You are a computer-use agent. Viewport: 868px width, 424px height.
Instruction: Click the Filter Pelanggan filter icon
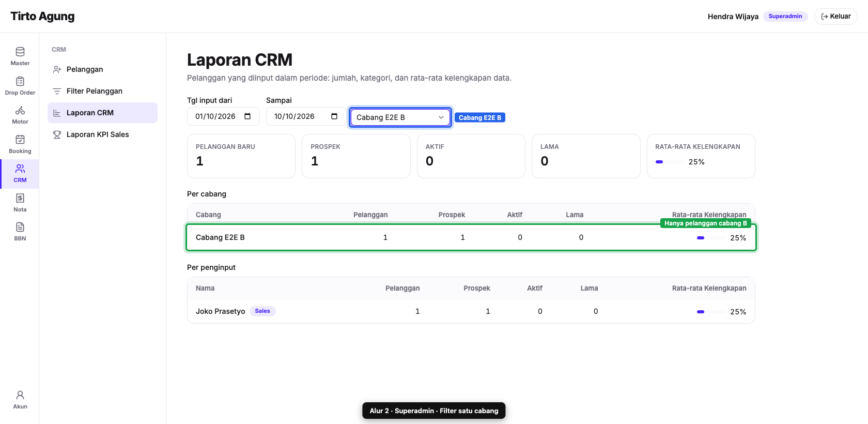57,91
